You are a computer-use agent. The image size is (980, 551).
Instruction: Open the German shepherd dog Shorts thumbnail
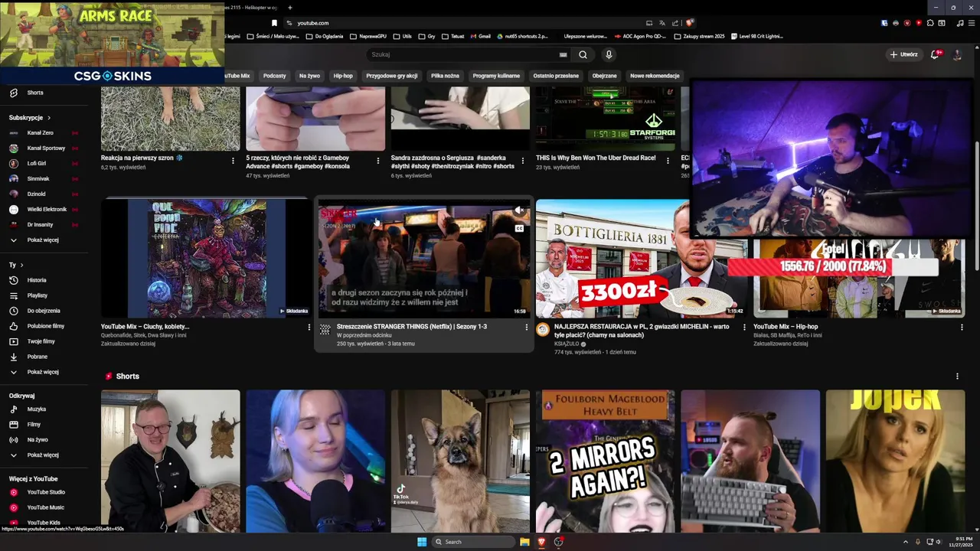tap(460, 461)
